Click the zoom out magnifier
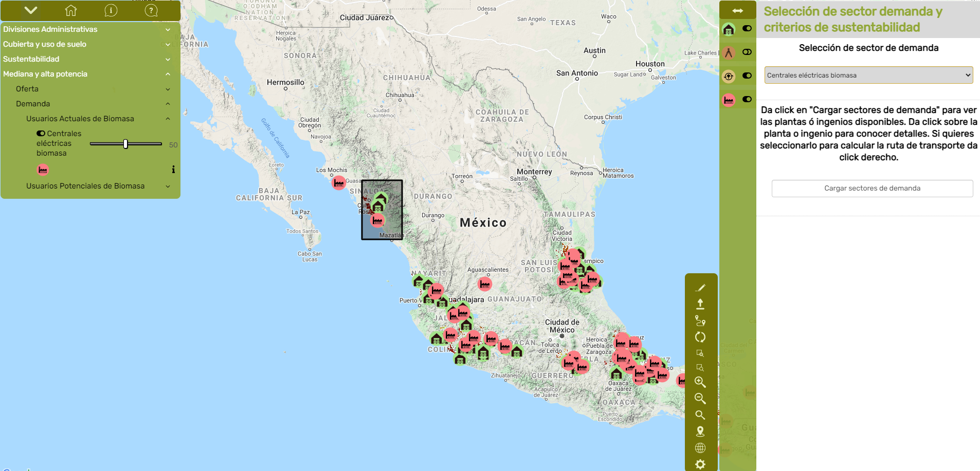The width and height of the screenshot is (980, 471). click(x=700, y=399)
